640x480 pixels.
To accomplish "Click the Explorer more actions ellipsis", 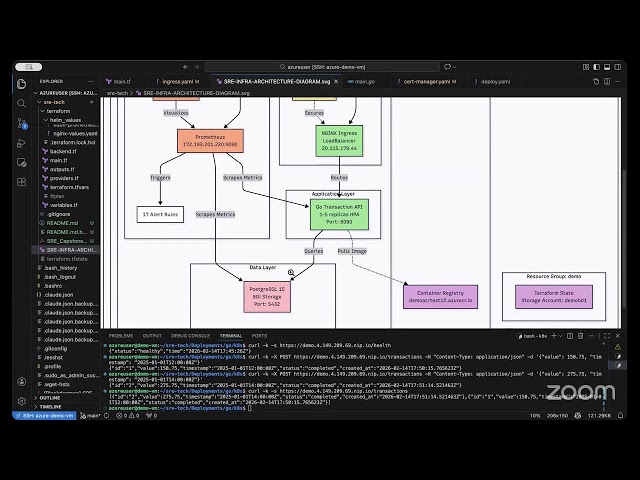I will click(91, 81).
